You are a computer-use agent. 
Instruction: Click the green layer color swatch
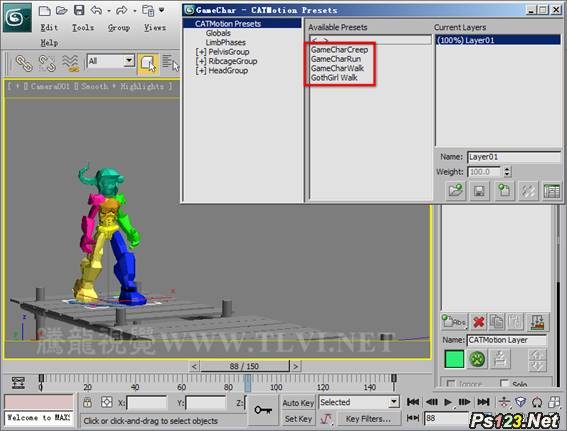pos(454,359)
